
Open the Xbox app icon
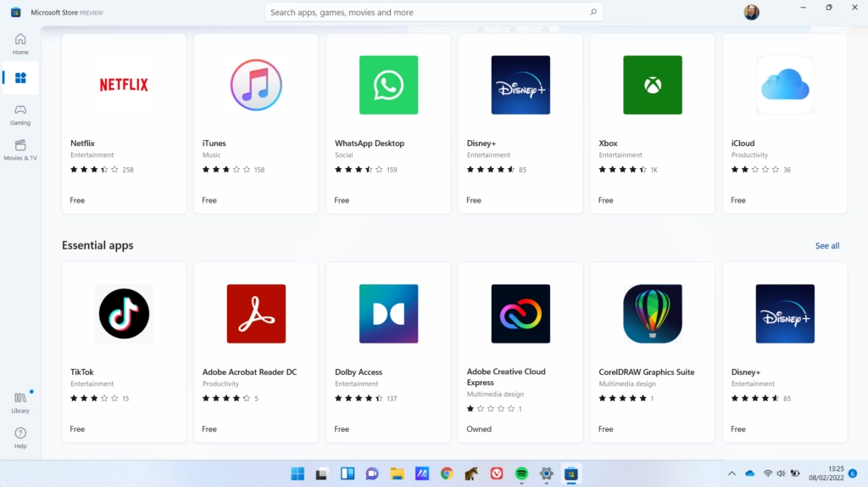[x=653, y=85]
